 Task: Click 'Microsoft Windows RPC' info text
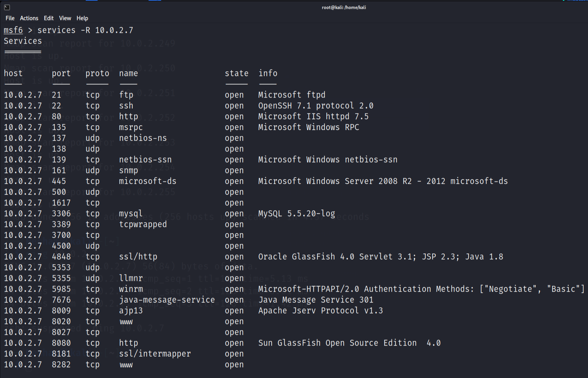point(309,127)
